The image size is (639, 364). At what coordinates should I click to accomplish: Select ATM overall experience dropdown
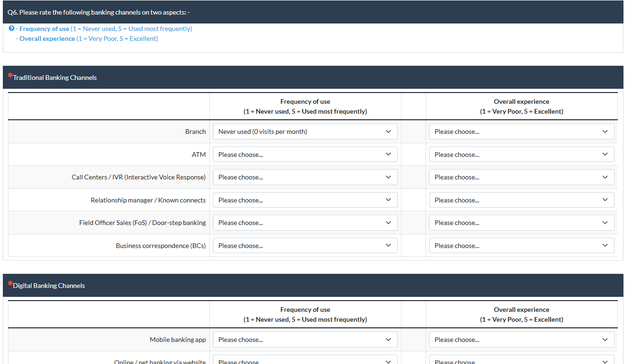pos(521,155)
